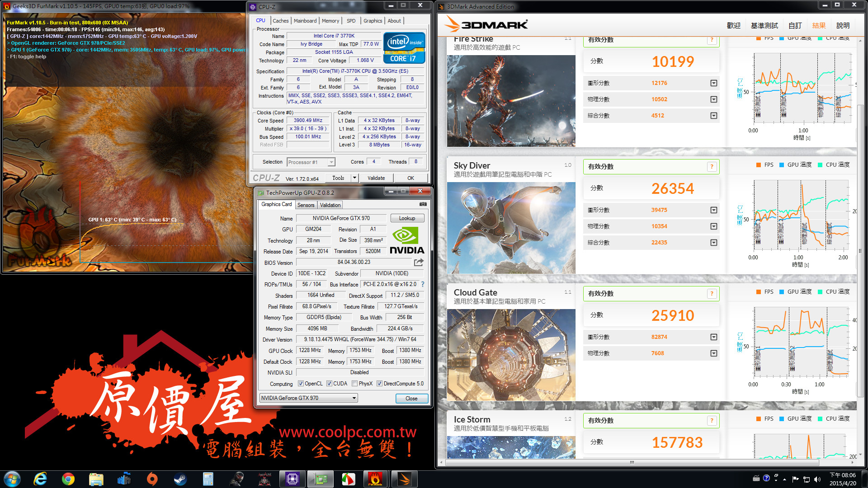
Task: Click the OK button in CPU-Z
Action: 410,178
